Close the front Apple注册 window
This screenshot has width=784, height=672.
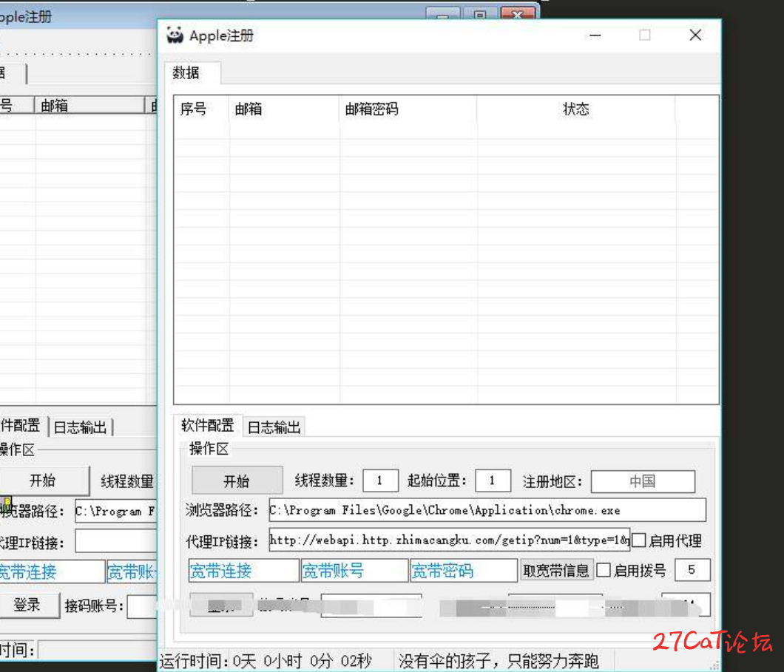pyautogui.click(x=695, y=35)
